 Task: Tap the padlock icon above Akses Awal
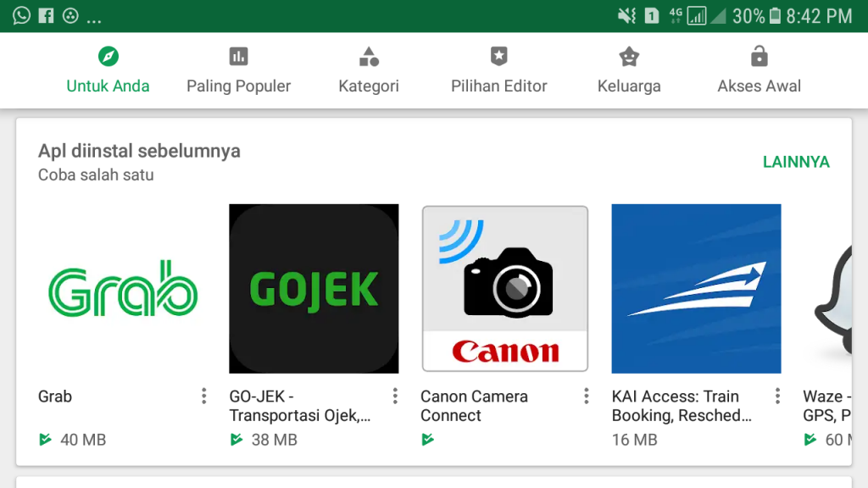coord(759,57)
